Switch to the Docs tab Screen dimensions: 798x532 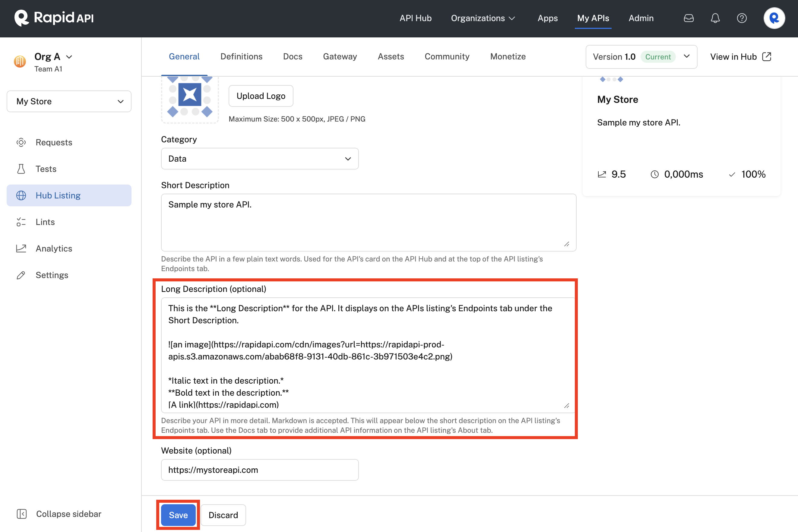pos(293,56)
